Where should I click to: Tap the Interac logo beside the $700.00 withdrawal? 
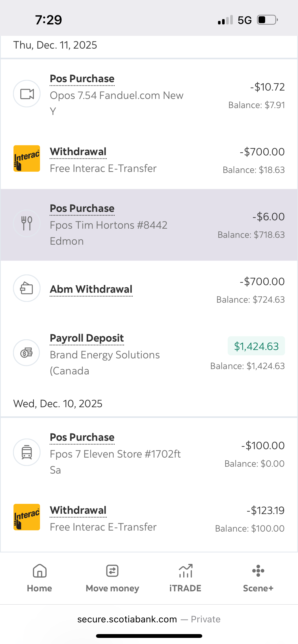(27, 158)
